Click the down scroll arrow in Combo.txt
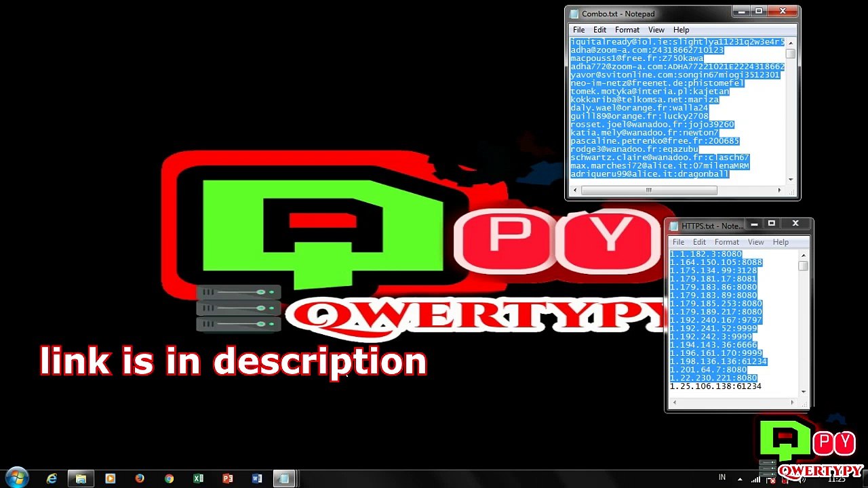 click(791, 180)
